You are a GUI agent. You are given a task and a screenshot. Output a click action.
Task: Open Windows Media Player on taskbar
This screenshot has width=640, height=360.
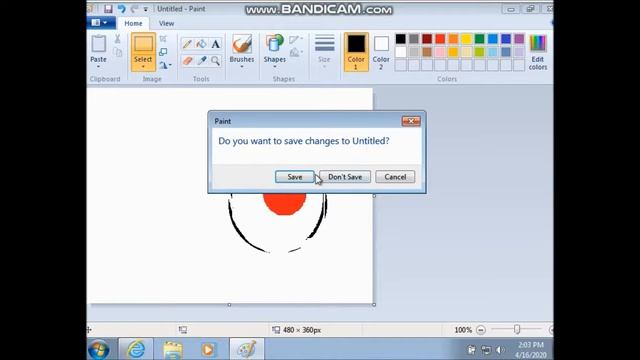208,350
